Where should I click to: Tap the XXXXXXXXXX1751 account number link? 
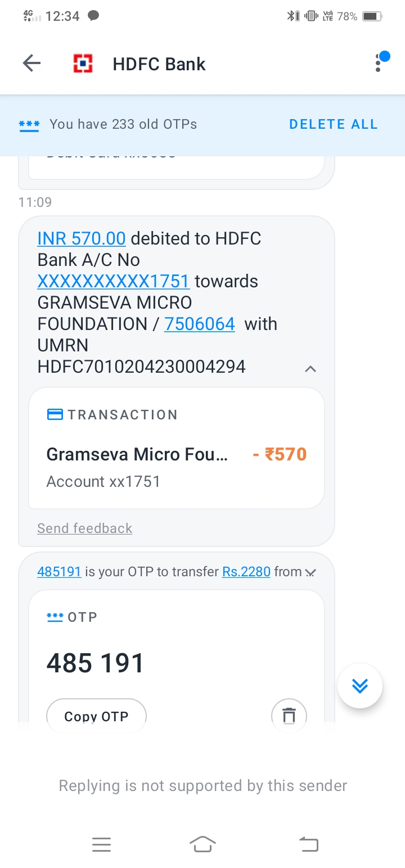click(113, 281)
